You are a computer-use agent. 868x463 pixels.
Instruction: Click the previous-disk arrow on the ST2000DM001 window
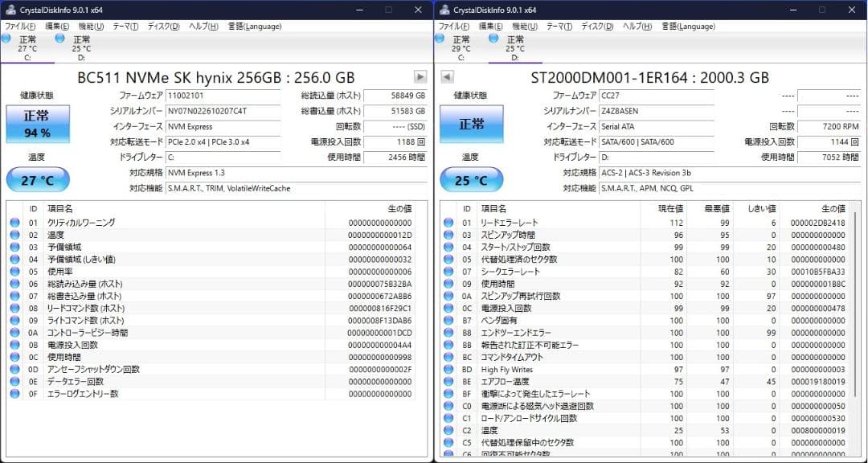(x=446, y=77)
